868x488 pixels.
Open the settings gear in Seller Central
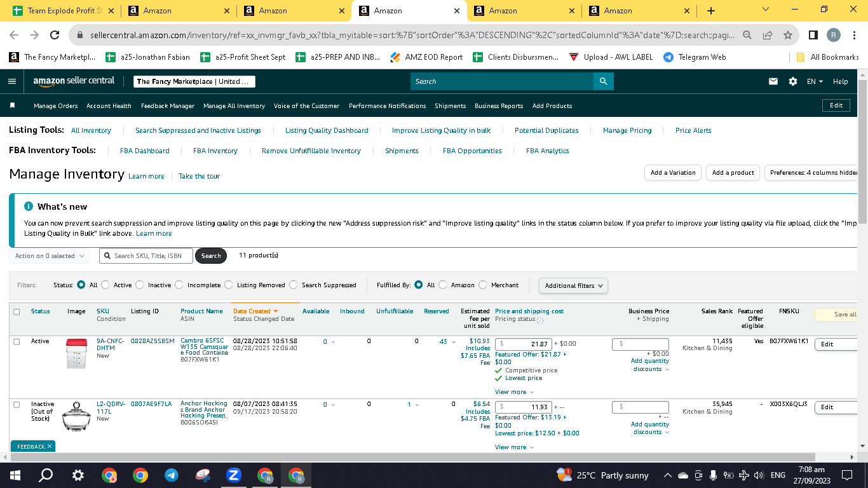click(792, 81)
